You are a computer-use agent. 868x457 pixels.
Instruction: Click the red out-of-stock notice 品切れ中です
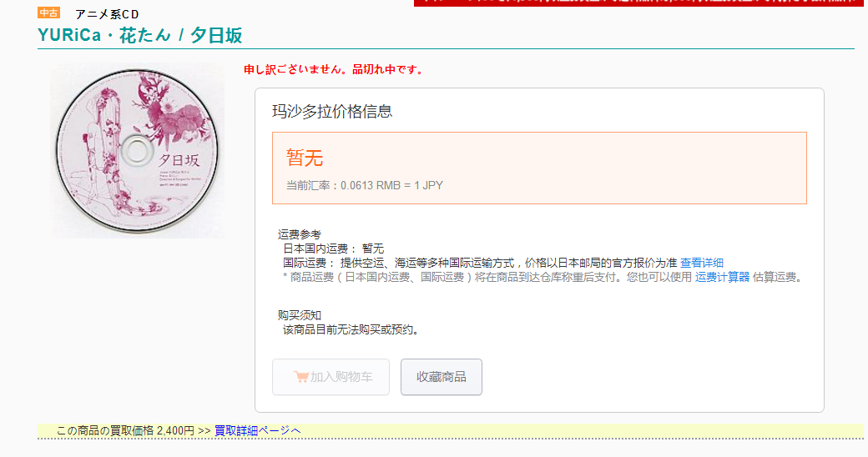(x=333, y=70)
